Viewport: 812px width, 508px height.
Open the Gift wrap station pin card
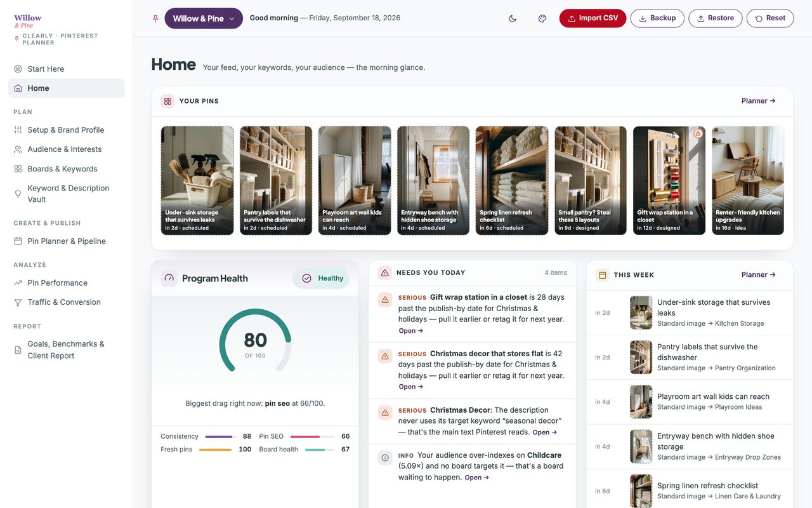point(669,180)
